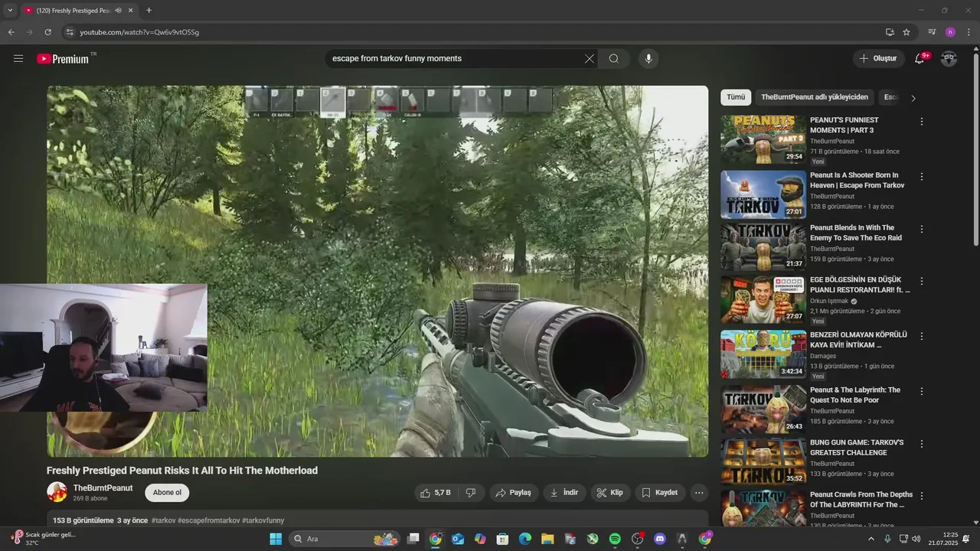Open Chrome three-dot menu
Viewport: 980px width, 551px height.
[969, 32]
